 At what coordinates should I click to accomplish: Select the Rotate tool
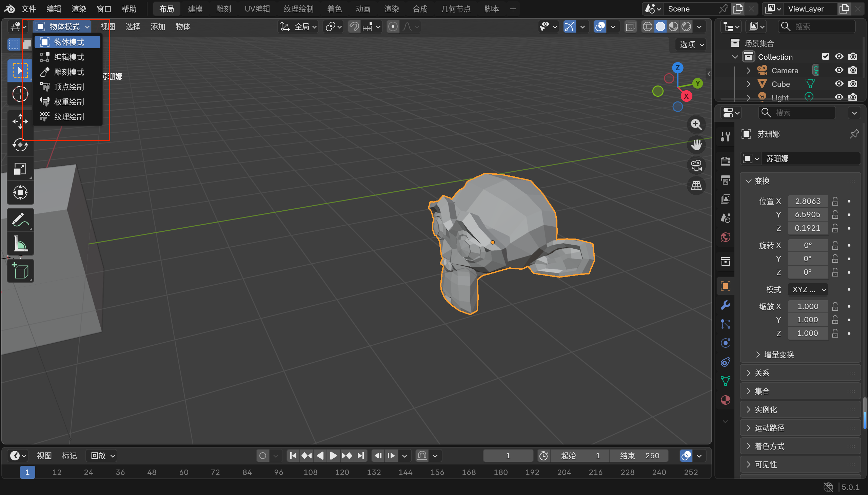(x=20, y=145)
